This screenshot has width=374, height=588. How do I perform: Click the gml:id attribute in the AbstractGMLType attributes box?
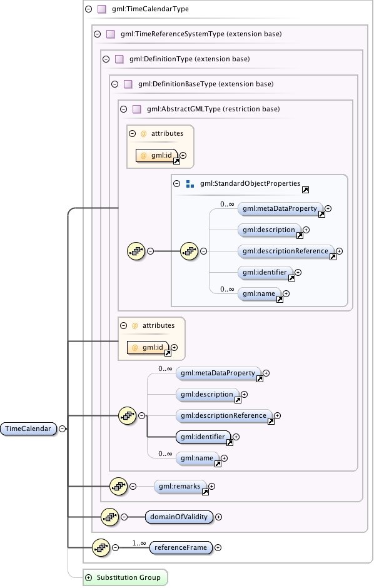click(x=156, y=155)
